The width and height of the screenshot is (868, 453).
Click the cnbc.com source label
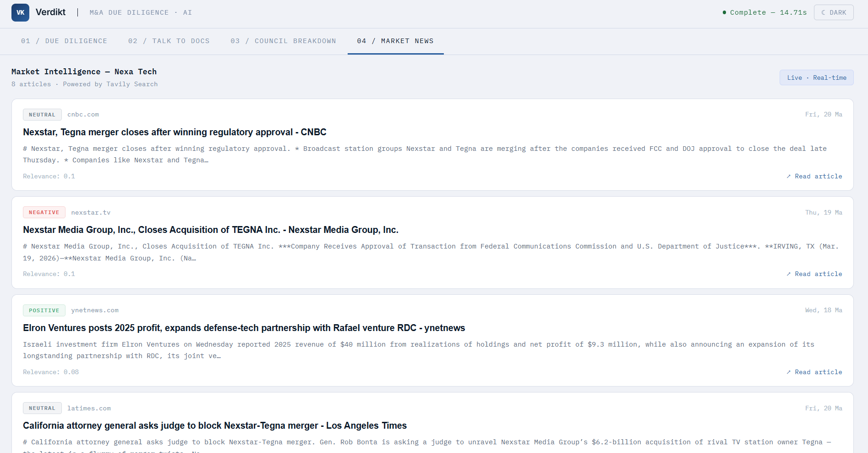tap(83, 115)
